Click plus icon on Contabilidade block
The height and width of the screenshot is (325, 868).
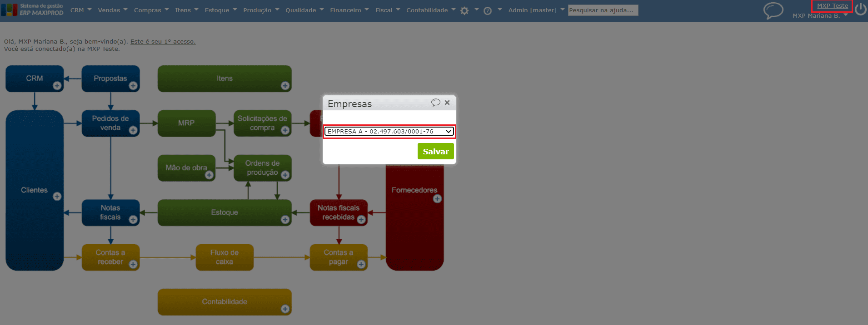pyautogui.click(x=285, y=309)
